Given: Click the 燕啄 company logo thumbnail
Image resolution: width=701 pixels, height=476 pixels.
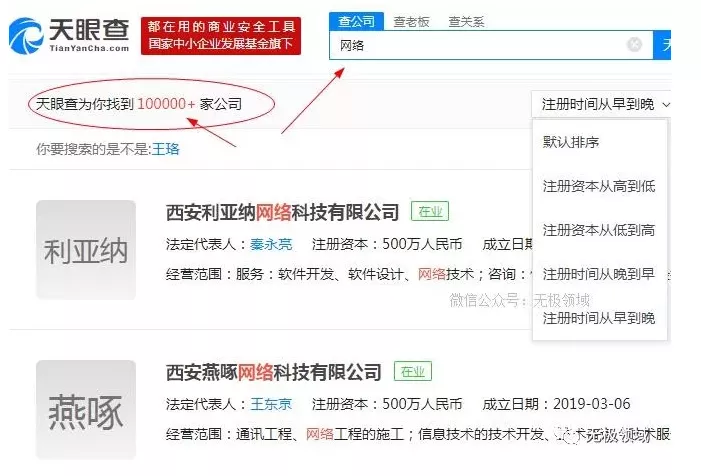Looking at the screenshot, I should (x=86, y=410).
